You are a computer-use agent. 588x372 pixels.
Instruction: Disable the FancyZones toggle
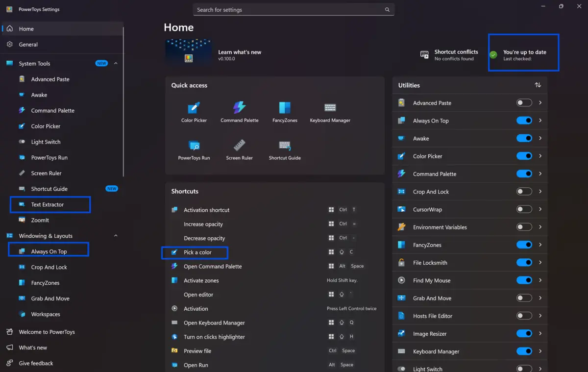point(524,245)
